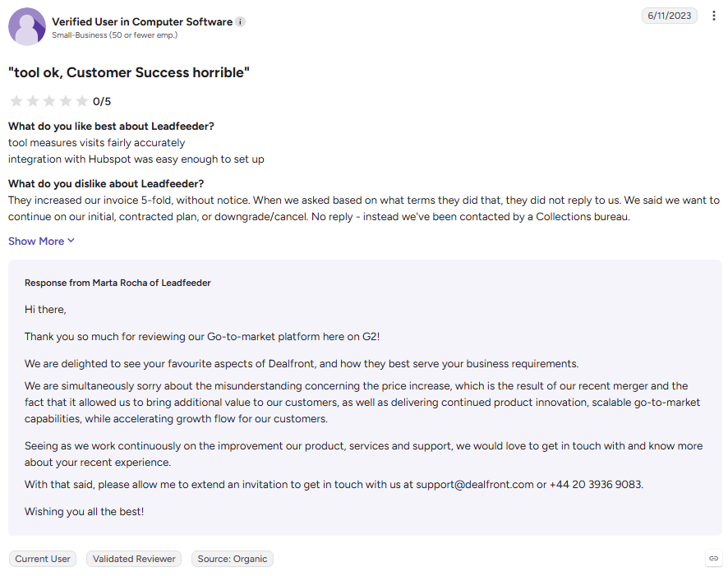Screen dimensions: 728x576
Task: Click the 0/5 rating score text
Action: (x=102, y=102)
